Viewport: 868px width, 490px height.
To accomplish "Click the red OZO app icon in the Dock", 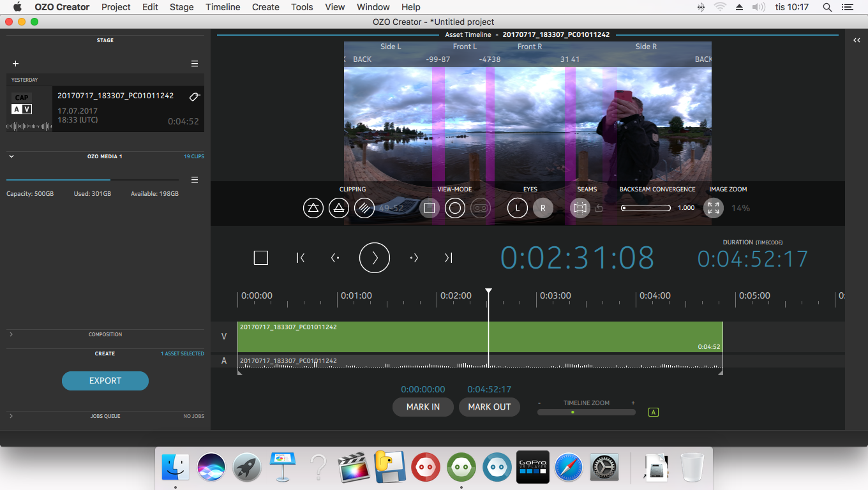I will [426, 468].
